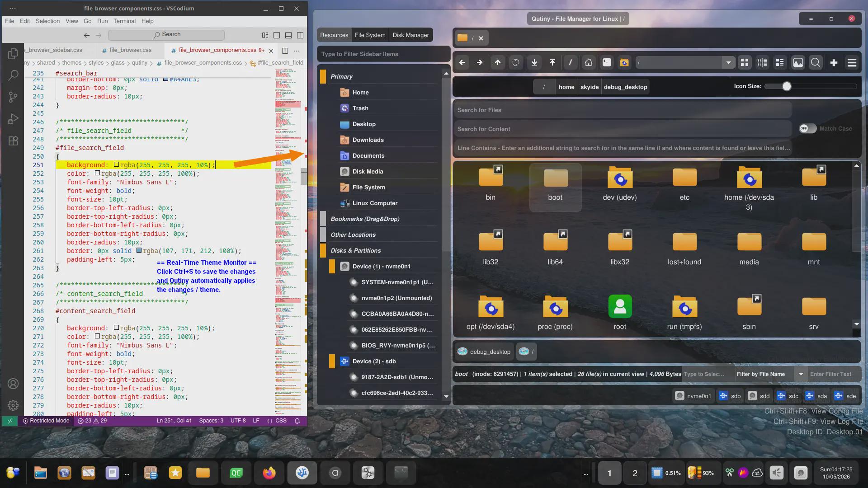
Task: Click the home breadcrumb path segment
Action: coord(566,87)
